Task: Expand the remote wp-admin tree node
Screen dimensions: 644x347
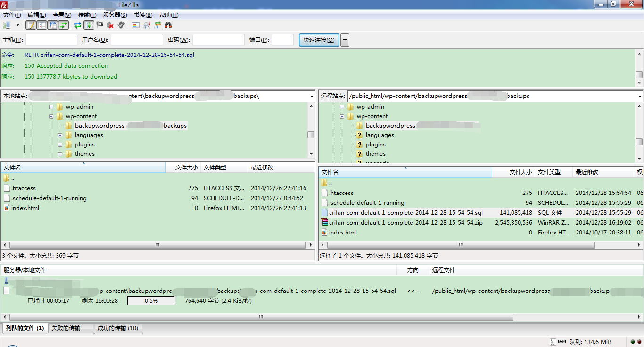Action: [342, 107]
